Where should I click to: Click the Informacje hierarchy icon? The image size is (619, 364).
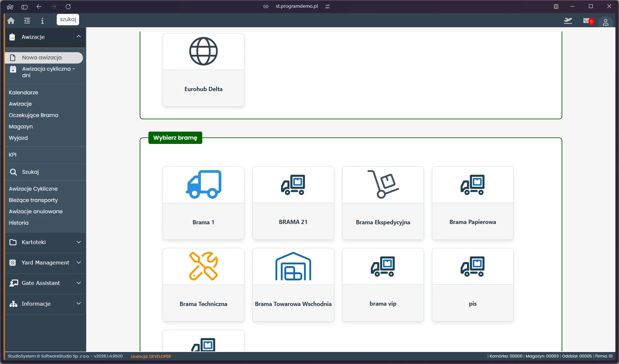coord(13,304)
